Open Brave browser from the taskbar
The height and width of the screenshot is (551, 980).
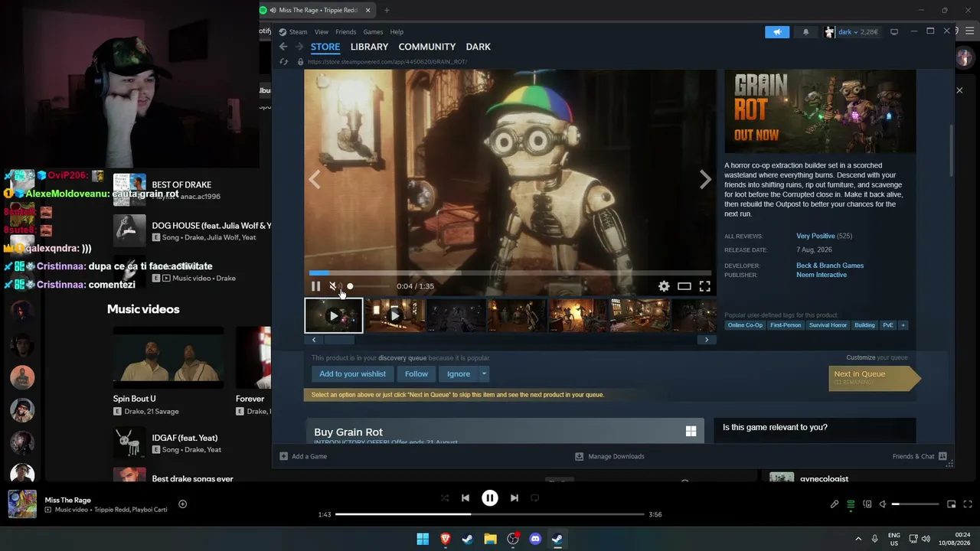pos(446,539)
